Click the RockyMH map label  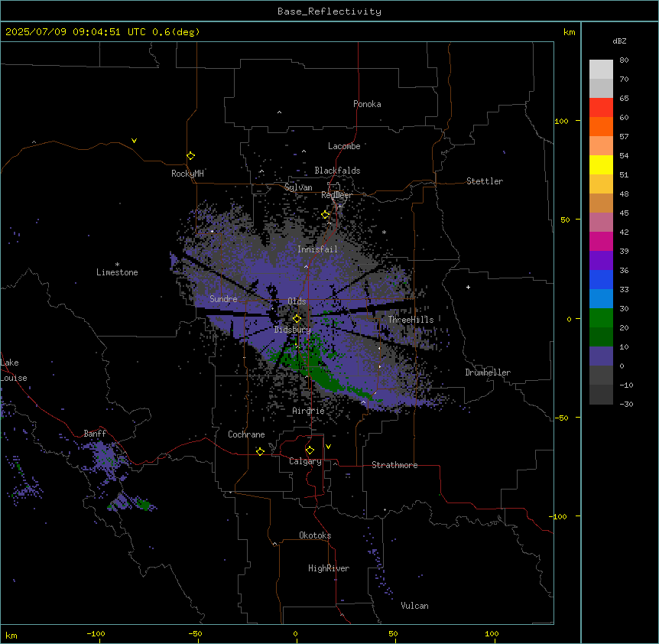tap(187, 174)
